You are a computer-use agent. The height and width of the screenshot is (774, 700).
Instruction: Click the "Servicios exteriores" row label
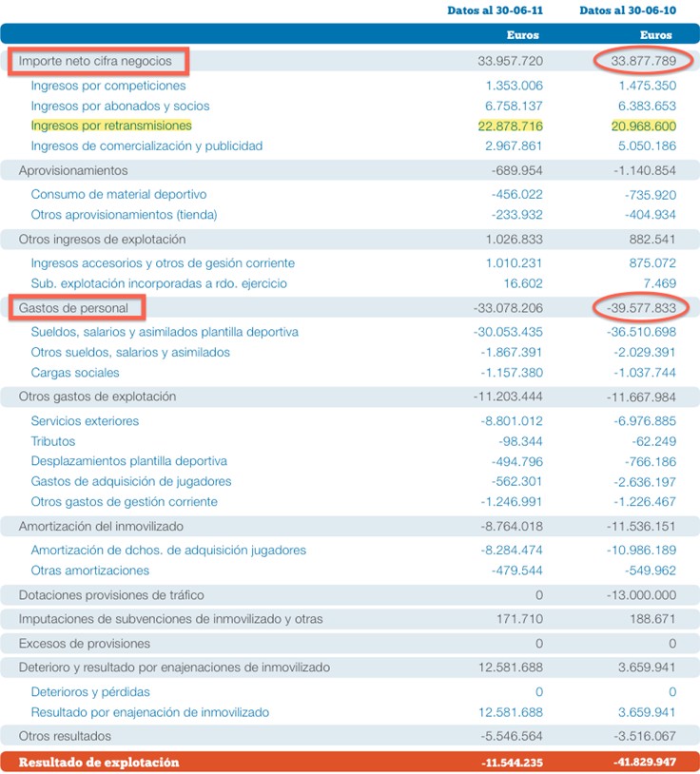(85, 420)
